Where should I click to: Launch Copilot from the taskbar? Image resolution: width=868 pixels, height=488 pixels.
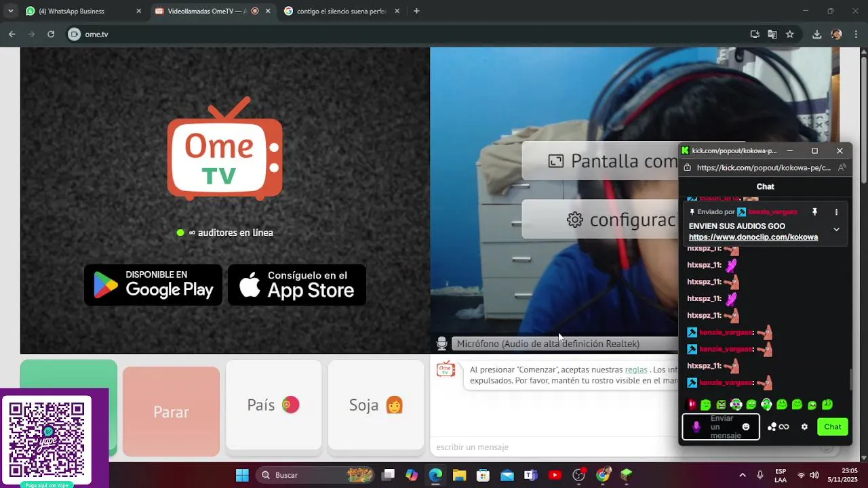pos(412,475)
